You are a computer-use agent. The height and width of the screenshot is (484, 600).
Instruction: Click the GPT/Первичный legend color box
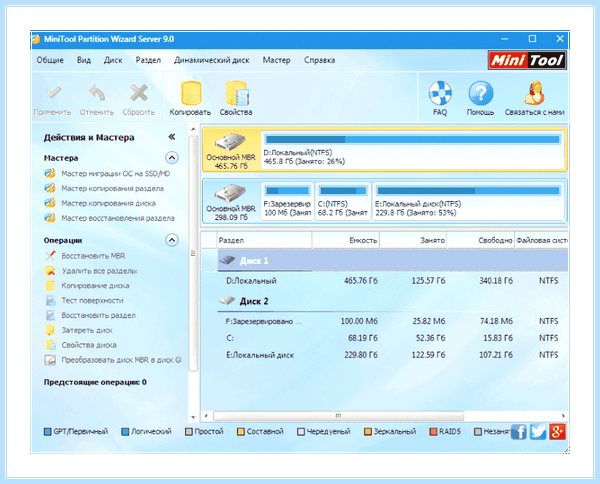(48, 432)
